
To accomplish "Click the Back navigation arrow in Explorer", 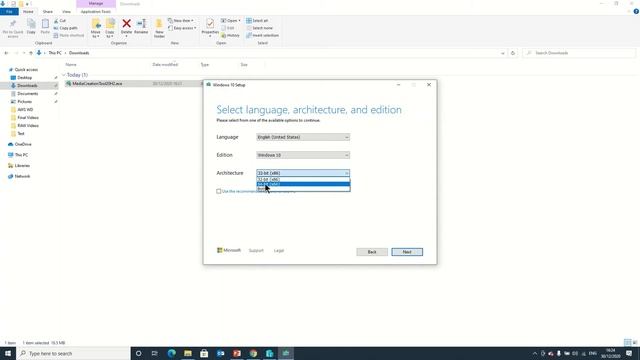I will tap(6, 53).
